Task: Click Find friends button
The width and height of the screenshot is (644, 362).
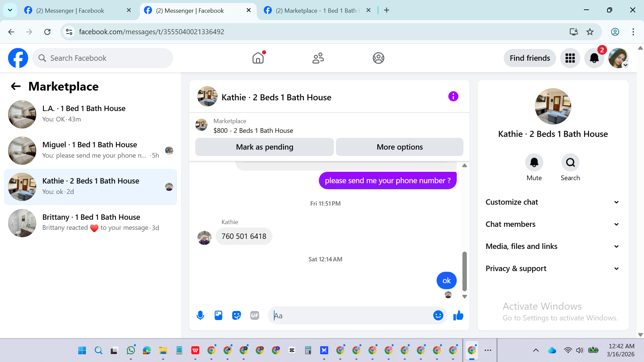Action: [x=530, y=58]
